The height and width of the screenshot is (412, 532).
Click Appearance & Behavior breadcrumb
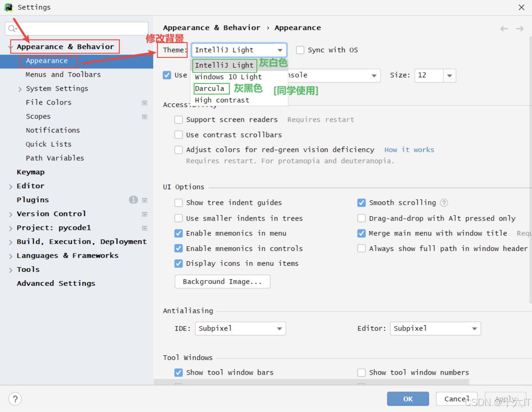tap(211, 28)
